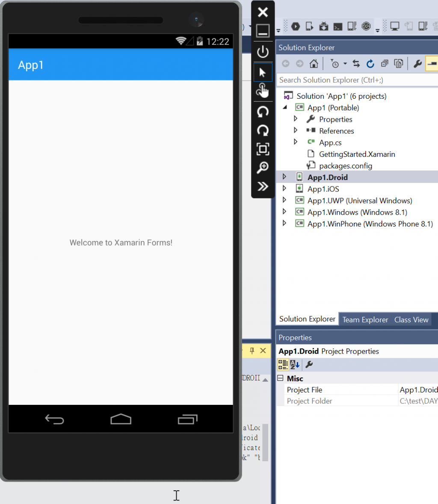438x504 pixels.
Task: Click Solution Explorer Home icon
Action: pyautogui.click(x=314, y=64)
